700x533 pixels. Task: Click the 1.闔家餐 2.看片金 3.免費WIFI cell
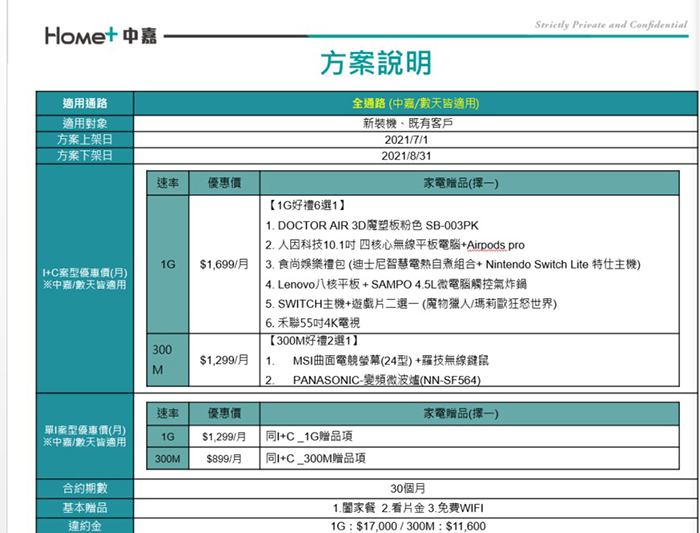click(415, 508)
